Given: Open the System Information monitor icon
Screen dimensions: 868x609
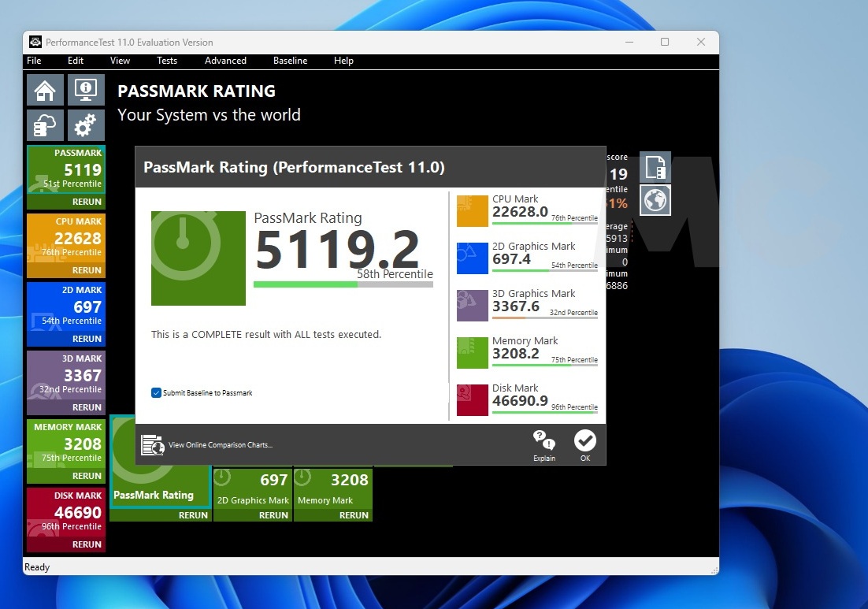Looking at the screenshot, I should 85,90.
